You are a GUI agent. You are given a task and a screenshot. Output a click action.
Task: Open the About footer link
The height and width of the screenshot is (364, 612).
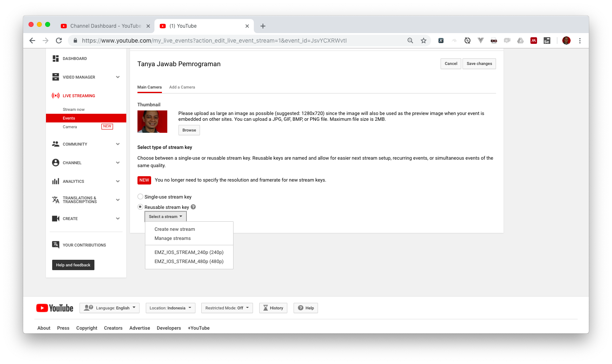(x=44, y=328)
